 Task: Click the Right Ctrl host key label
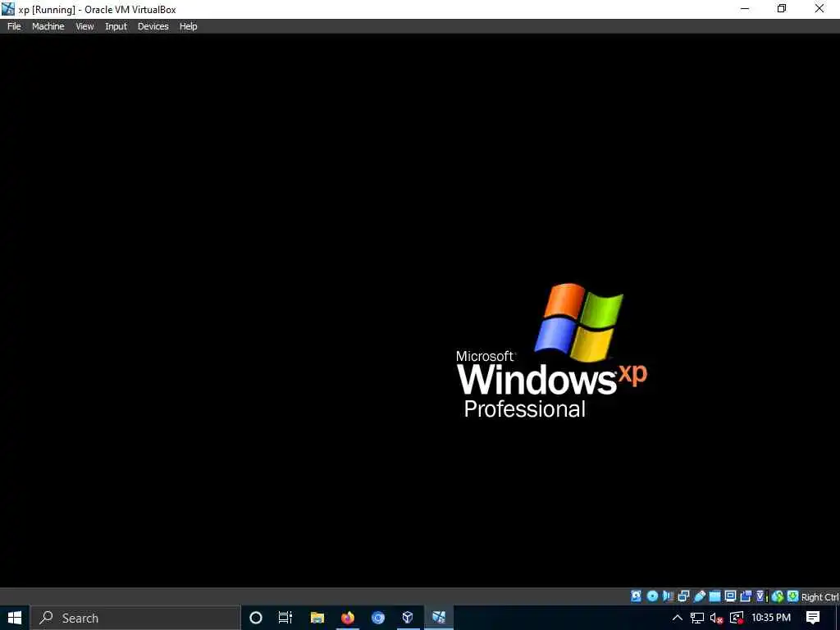coord(819,597)
